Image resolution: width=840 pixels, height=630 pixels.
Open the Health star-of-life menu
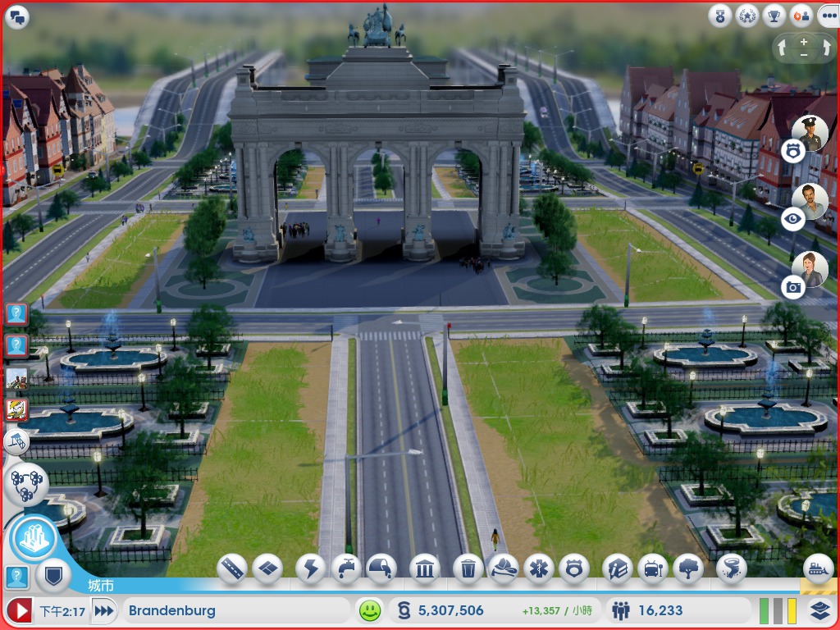pyautogui.click(x=539, y=569)
